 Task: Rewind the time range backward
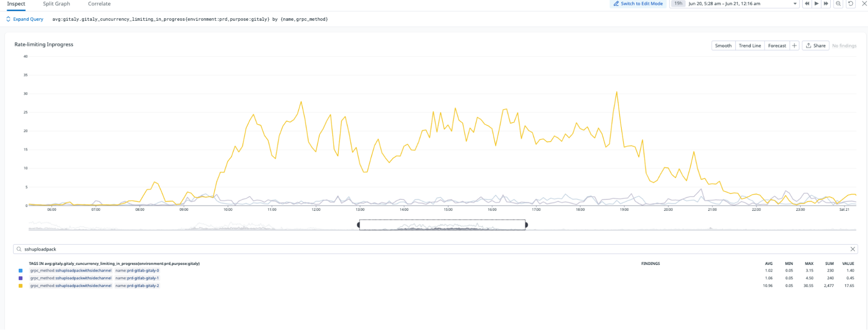[x=807, y=3]
